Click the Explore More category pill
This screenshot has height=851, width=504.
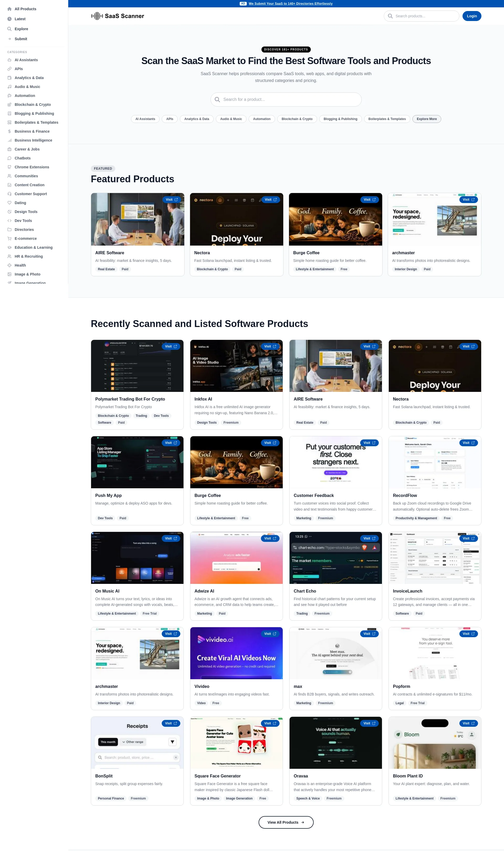[x=427, y=119]
